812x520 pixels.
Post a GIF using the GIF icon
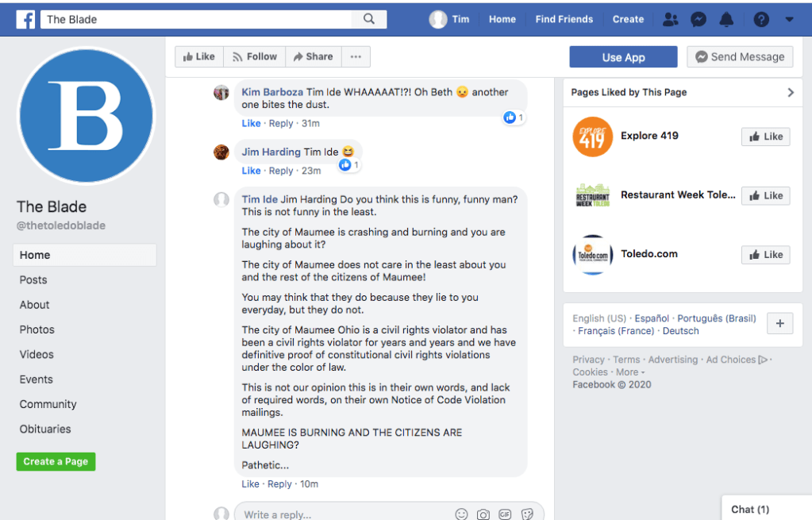(505, 514)
